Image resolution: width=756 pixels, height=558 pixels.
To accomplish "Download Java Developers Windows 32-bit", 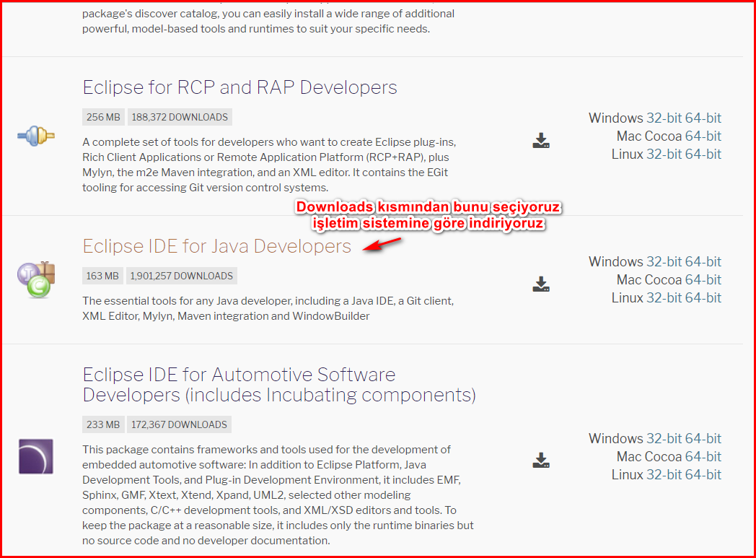I will pyautogui.click(x=664, y=261).
